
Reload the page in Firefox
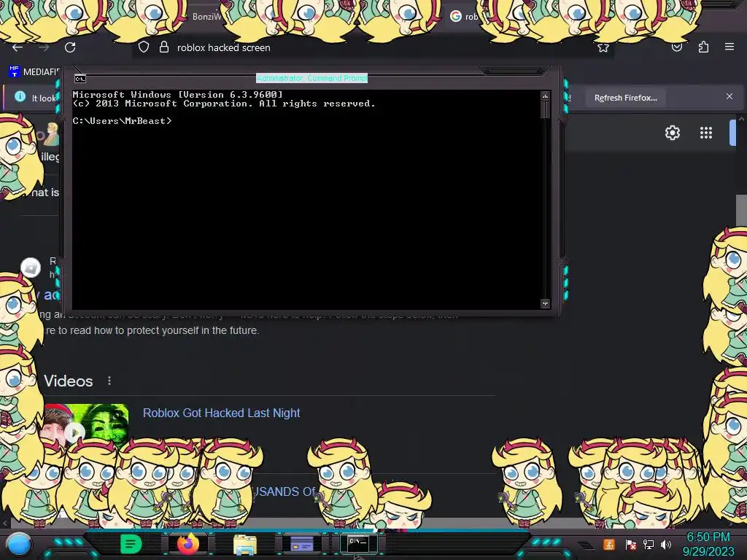[70, 47]
